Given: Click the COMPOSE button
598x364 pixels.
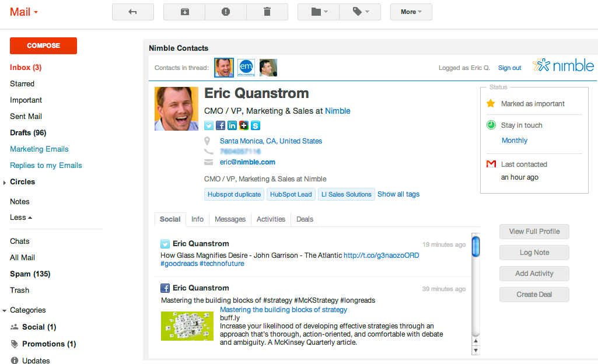Looking at the screenshot, I should 44,45.
